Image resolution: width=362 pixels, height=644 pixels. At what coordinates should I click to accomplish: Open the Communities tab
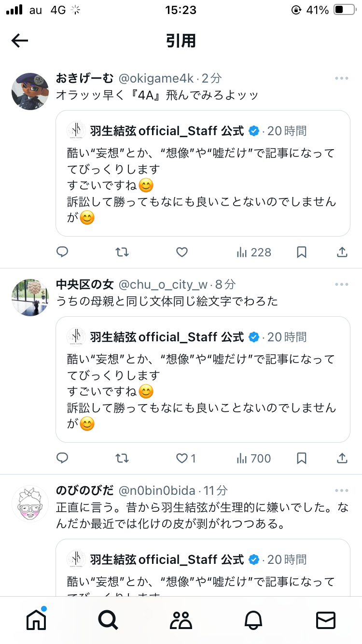coord(181,620)
